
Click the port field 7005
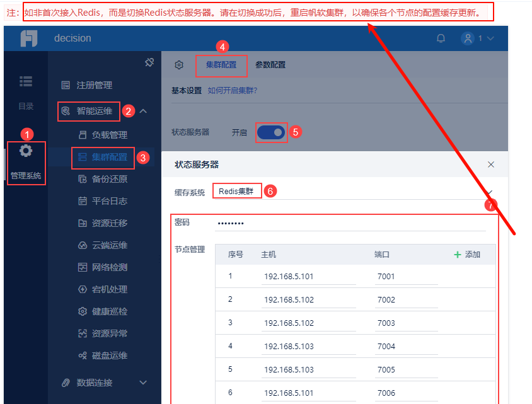[x=407, y=370]
